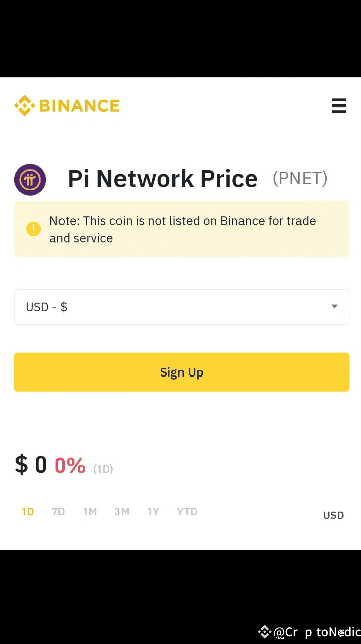The width and height of the screenshot is (361, 644).
Task: Switch to the 1M chart range
Action: click(90, 512)
